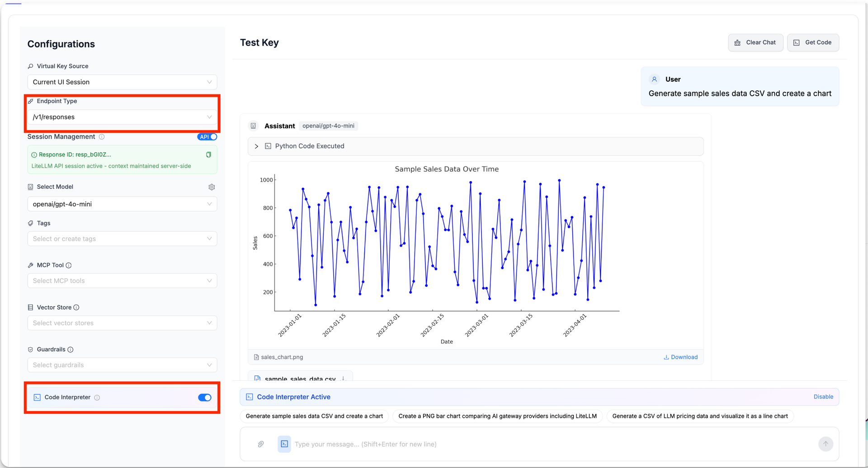Open the Select Model dropdown

122,204
